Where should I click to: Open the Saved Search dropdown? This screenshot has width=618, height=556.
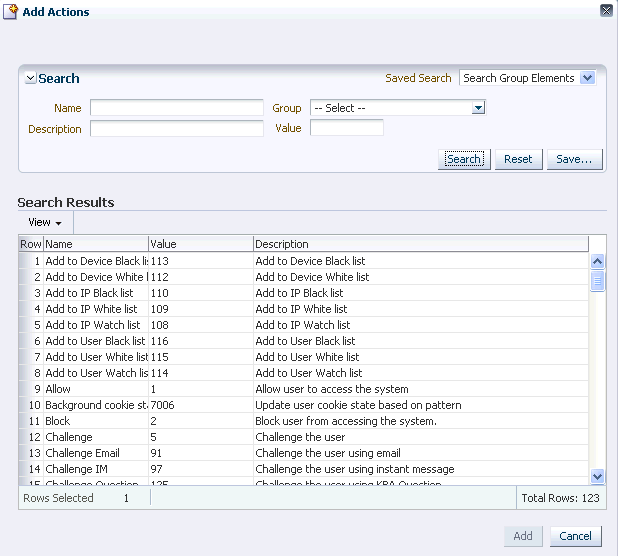(587, 78)
